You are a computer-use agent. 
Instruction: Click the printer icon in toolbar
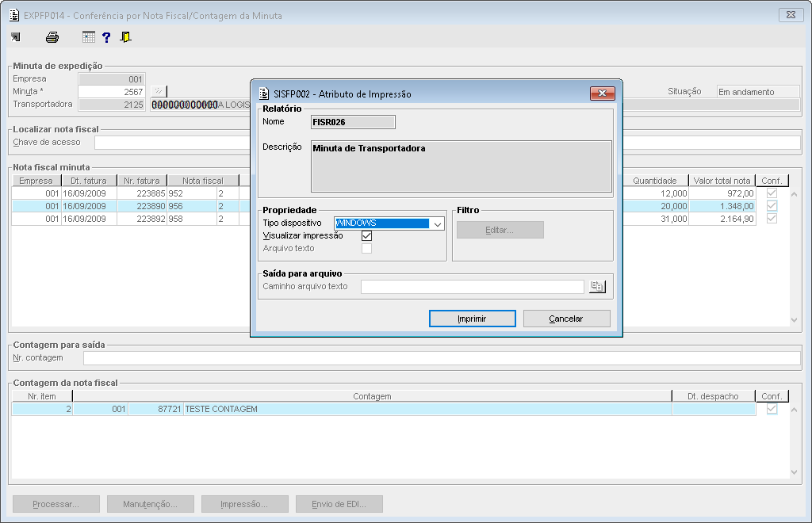(x=52, y=37)
